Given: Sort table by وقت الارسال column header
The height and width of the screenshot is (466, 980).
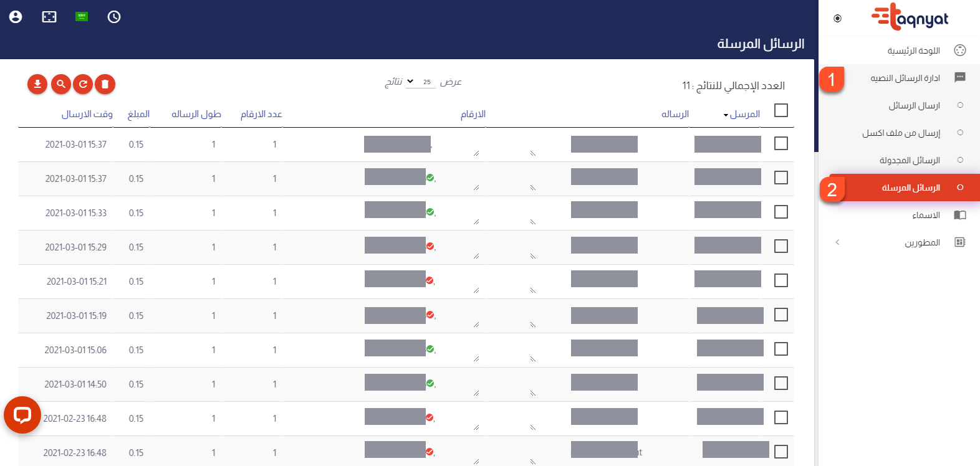Looking at the screenshot, I should (87, 114).
